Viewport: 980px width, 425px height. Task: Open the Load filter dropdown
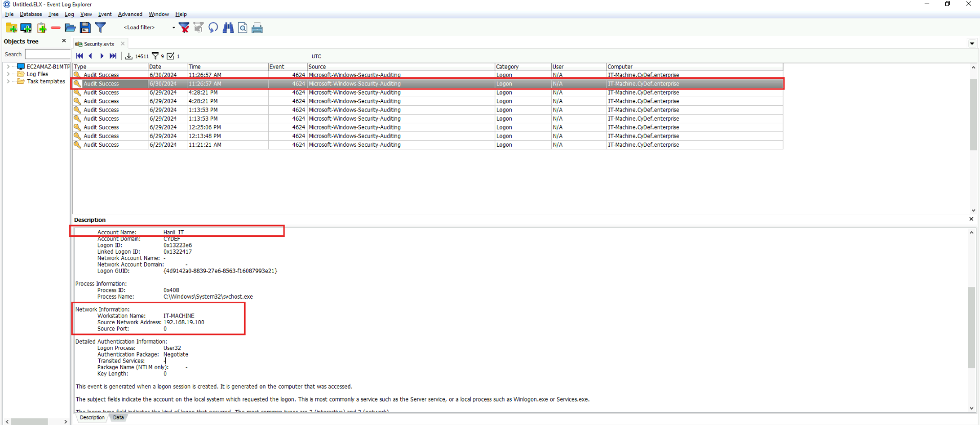(x=173, y=28)
